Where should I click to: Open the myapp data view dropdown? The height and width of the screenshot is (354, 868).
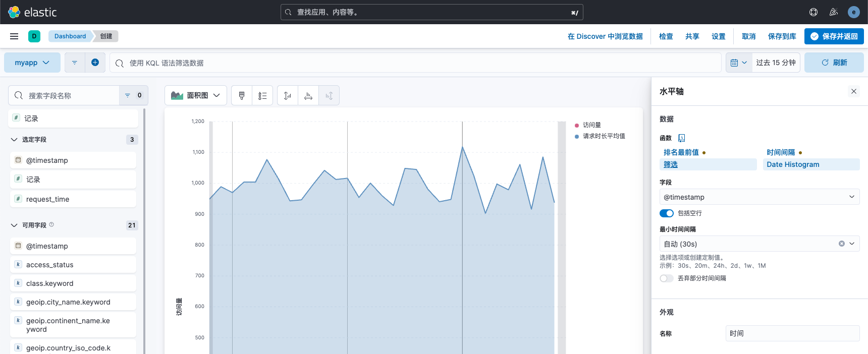pos(32,63)
